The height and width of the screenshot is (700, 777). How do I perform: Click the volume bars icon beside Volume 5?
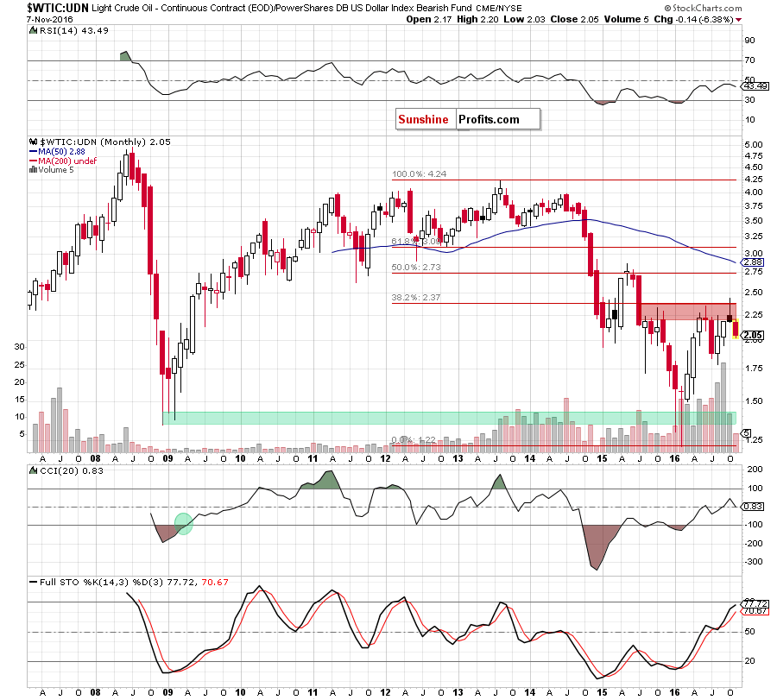pos(33,169)
